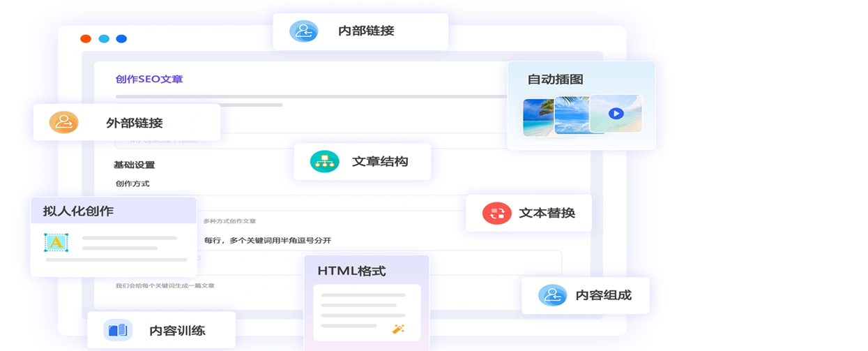The height and width of the screenshot is (351, 868).
Task: Open the content training (内容训练) book icon
Action: coord(117,330)
